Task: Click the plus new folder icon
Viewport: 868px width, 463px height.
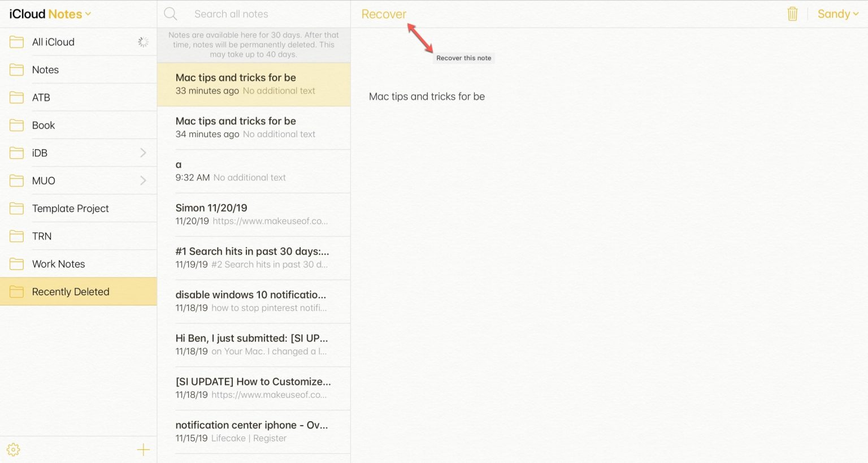Action: [144, 449]
